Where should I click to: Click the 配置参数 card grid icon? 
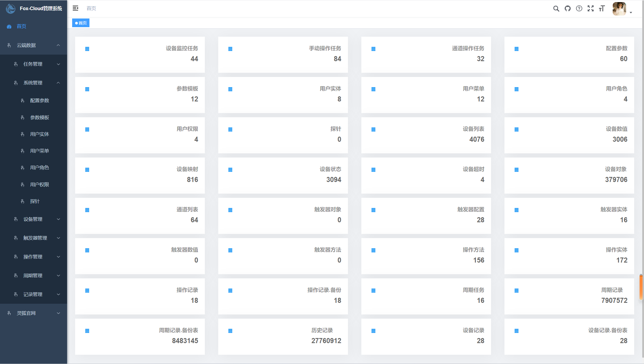516,49
